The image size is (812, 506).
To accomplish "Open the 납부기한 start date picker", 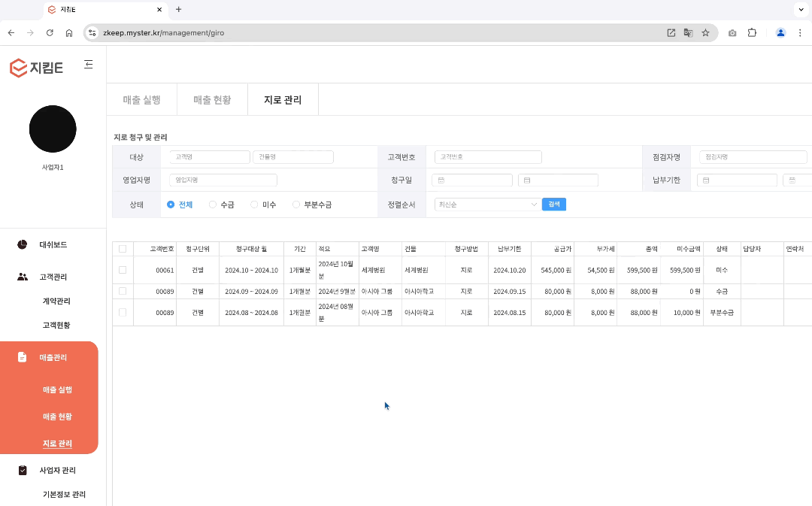I will coord(736,180).
